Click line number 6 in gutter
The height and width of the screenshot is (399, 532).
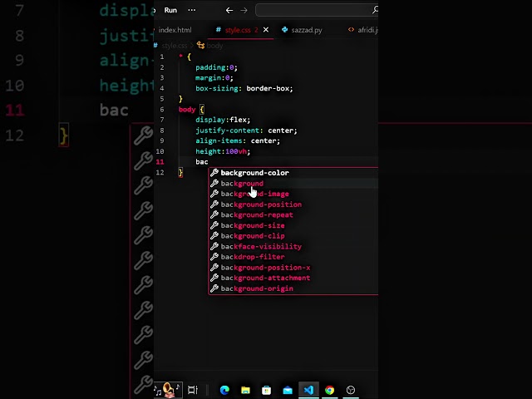pos(162,109)
